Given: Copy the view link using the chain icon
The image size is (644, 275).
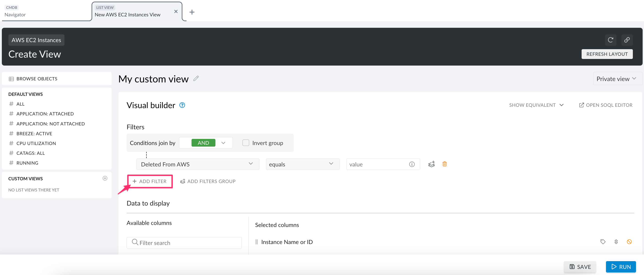Looking at the screenshot, I should coord(627,40).
